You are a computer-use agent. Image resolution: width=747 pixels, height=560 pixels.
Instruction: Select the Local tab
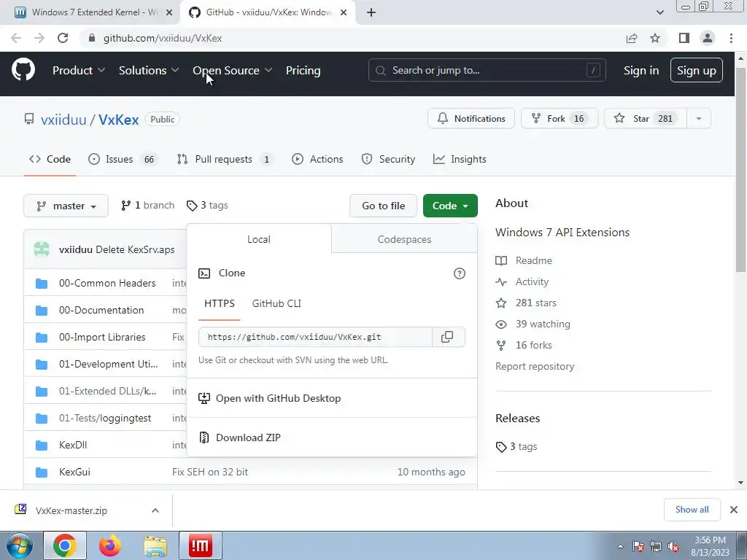259,239
